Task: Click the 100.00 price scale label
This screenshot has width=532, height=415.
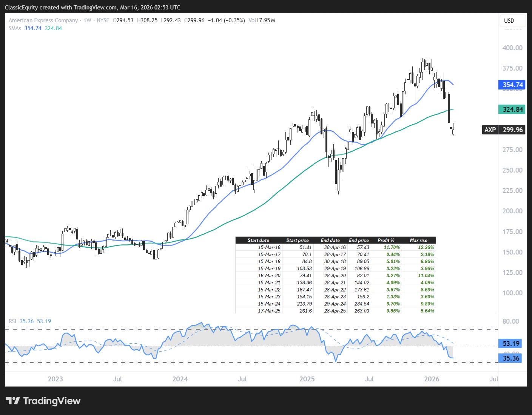Action: (512, 293)
